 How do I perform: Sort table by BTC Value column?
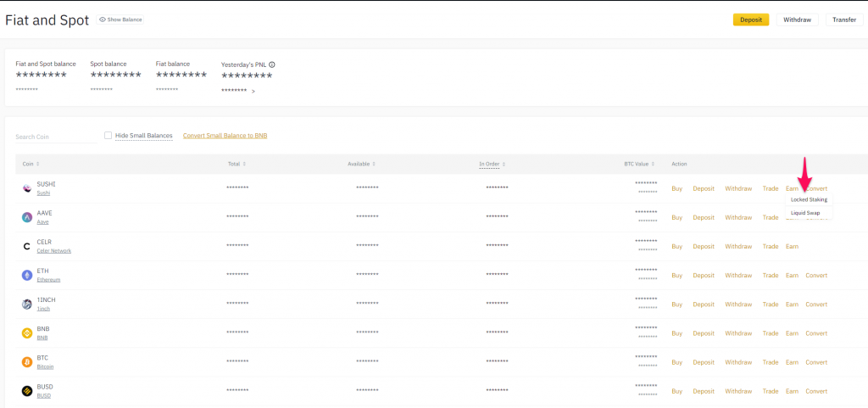(x=639, y=164)
